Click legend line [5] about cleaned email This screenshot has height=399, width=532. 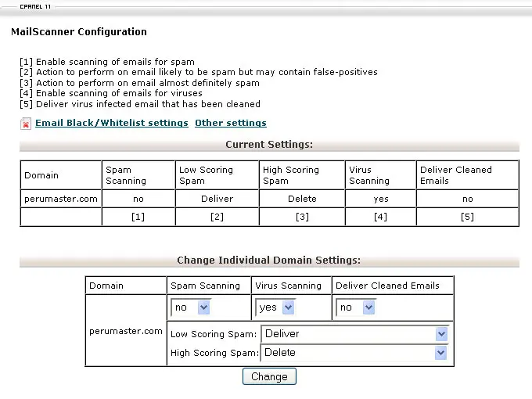pos(140,104)
